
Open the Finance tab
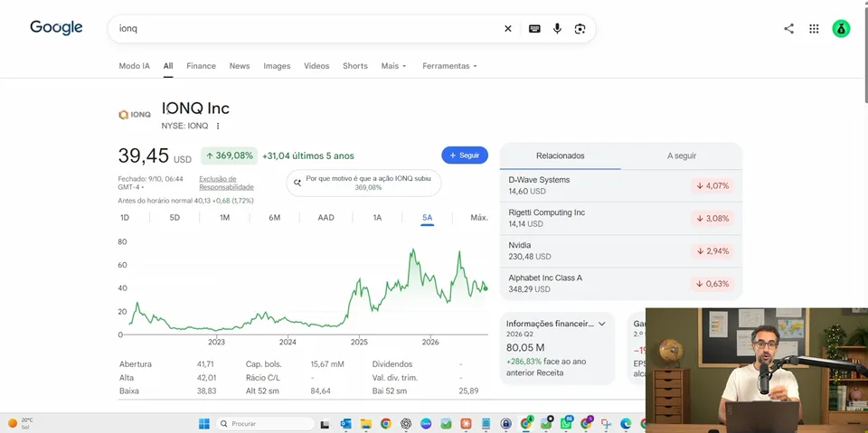[x=201, y=66]
